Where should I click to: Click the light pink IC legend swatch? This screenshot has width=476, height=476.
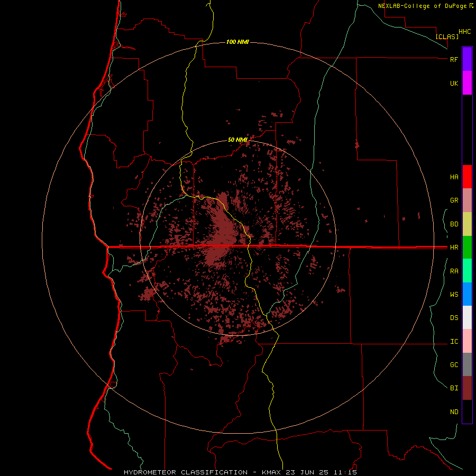(467, 341)
